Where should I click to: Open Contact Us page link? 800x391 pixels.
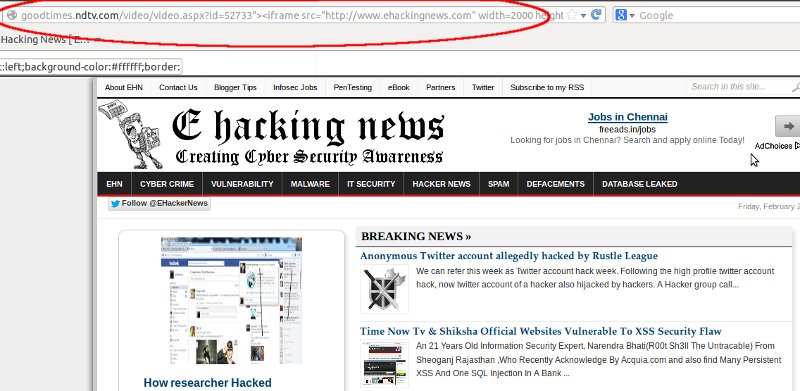click(x=178, y=87)
